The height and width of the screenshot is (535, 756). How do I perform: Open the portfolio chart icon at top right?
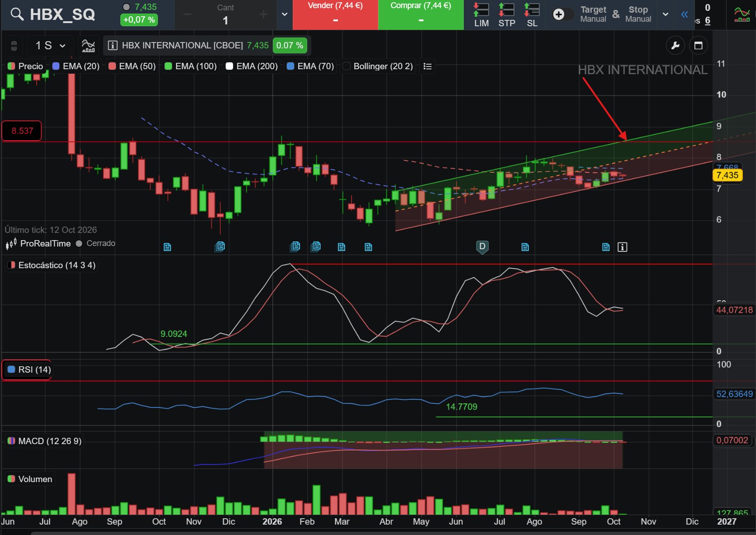click(x=742, y=15)
